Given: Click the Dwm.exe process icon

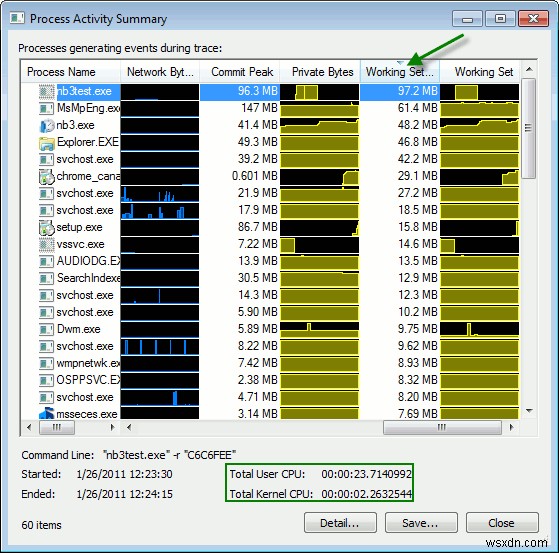Looking at the screenshot, I should click(x=46, y=329).
